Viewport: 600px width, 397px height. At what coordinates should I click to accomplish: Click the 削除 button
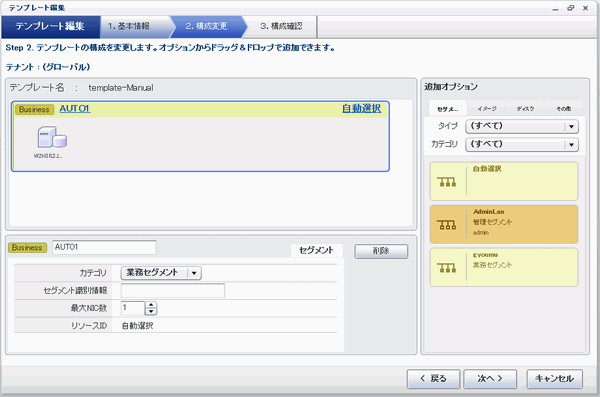(x=381, y=251)
